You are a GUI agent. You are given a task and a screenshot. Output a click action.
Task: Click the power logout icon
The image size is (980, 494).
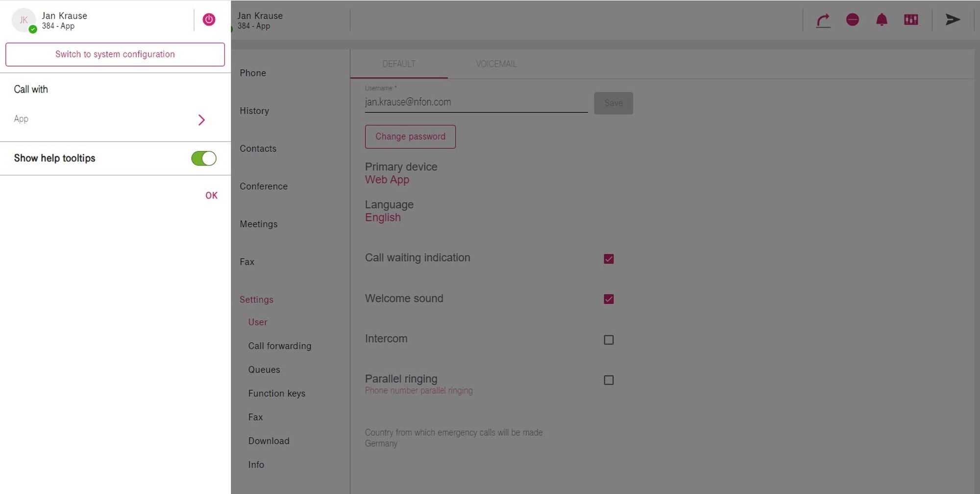209,20
